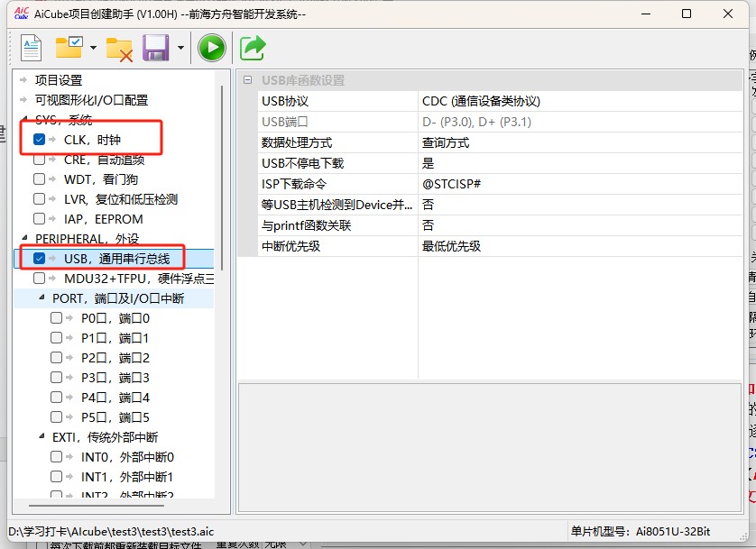The width and height of the screenshot is (756, 549).
Task: Click the green play generate button
Action: tap(212, 48)
